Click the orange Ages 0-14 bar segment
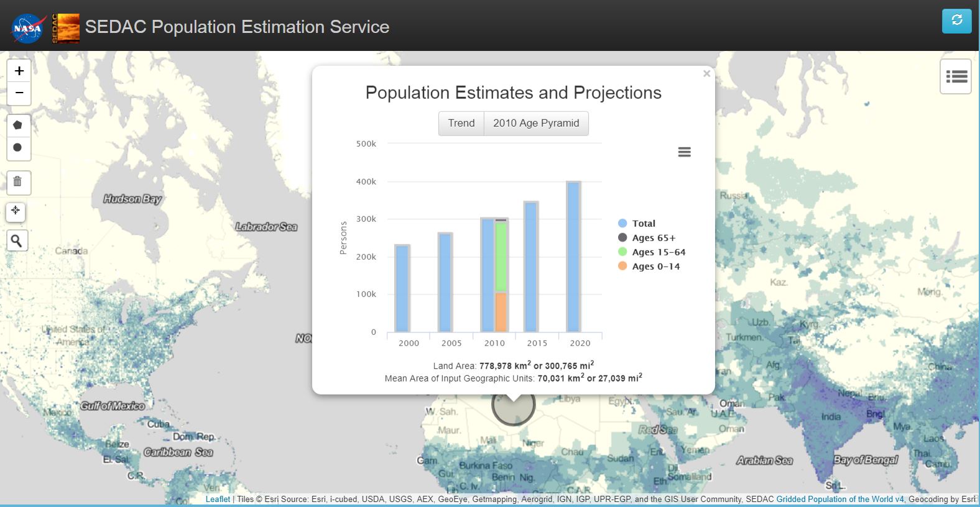This screenshot has width=980, height=507. tap(501, 312)
